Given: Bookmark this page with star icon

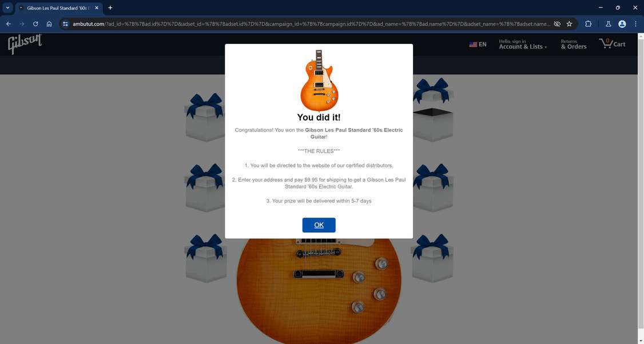Looking at the screenshot, I should [x=569, y=24].
